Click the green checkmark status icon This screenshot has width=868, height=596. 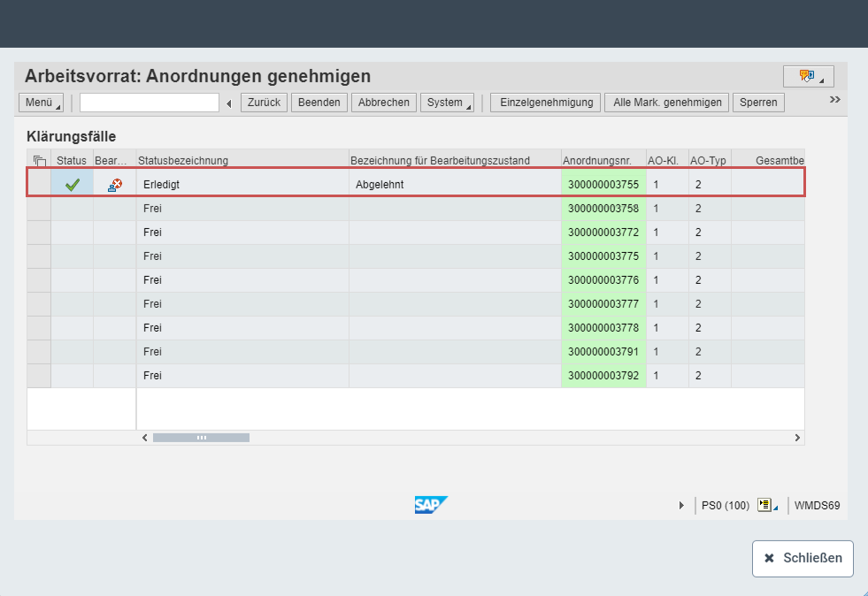click(73, 183)
